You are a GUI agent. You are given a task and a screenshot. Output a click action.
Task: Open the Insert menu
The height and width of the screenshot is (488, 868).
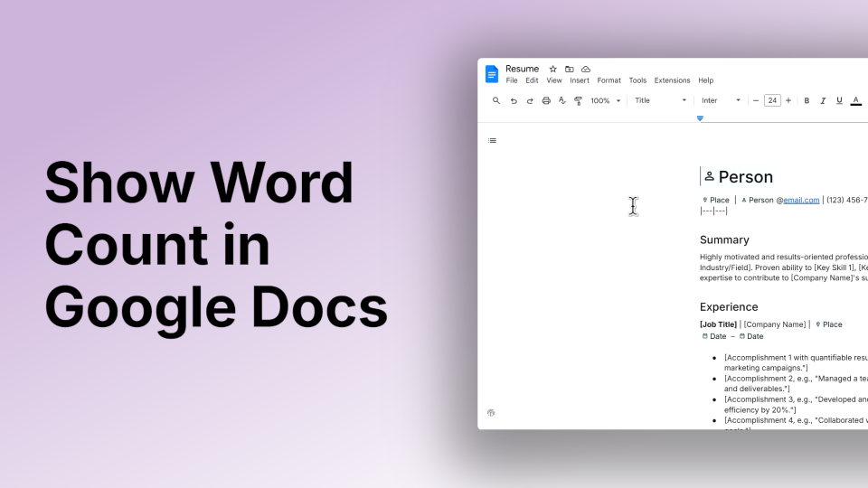pyautogui.click(x=580, y=80)
